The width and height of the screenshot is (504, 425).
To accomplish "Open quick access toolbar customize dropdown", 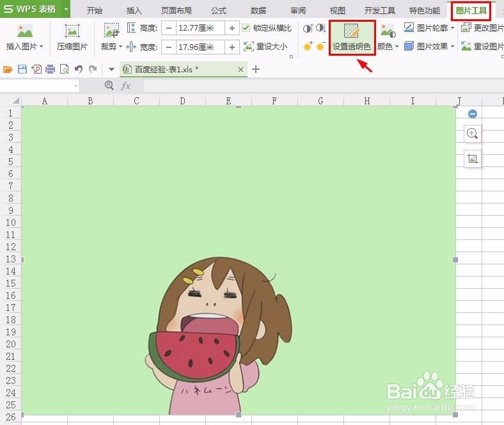I will point(111,69).
